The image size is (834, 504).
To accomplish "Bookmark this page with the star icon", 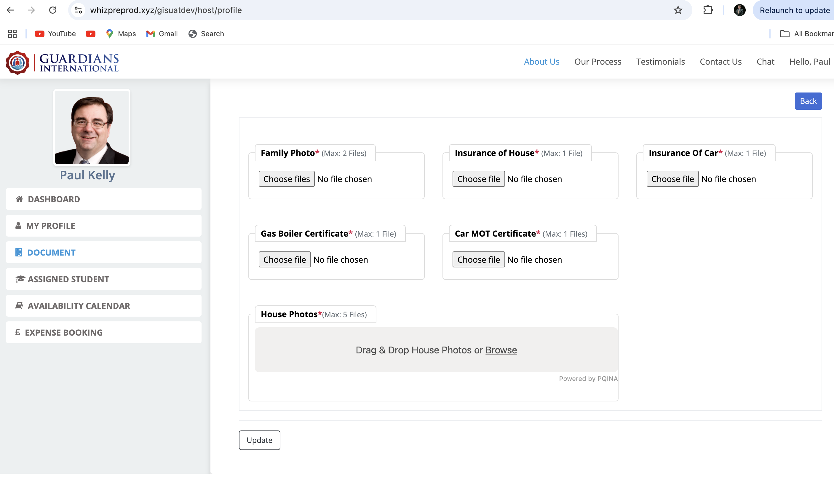I will tap(678, 10).
